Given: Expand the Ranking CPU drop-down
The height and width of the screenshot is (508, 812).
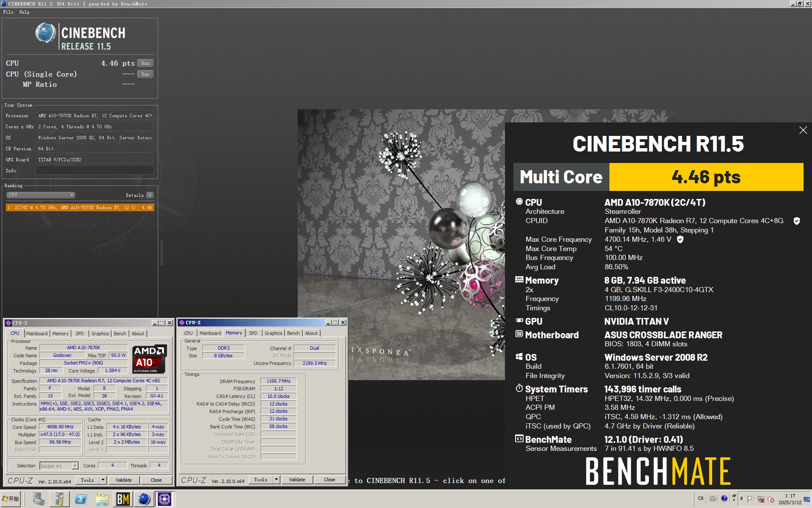Looking at the screenshot, I should [41, 195].
